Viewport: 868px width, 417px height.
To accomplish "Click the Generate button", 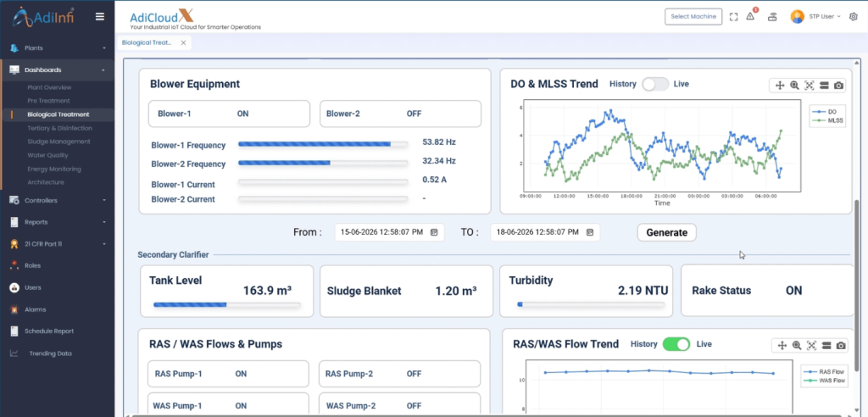I will pos(666,232).
